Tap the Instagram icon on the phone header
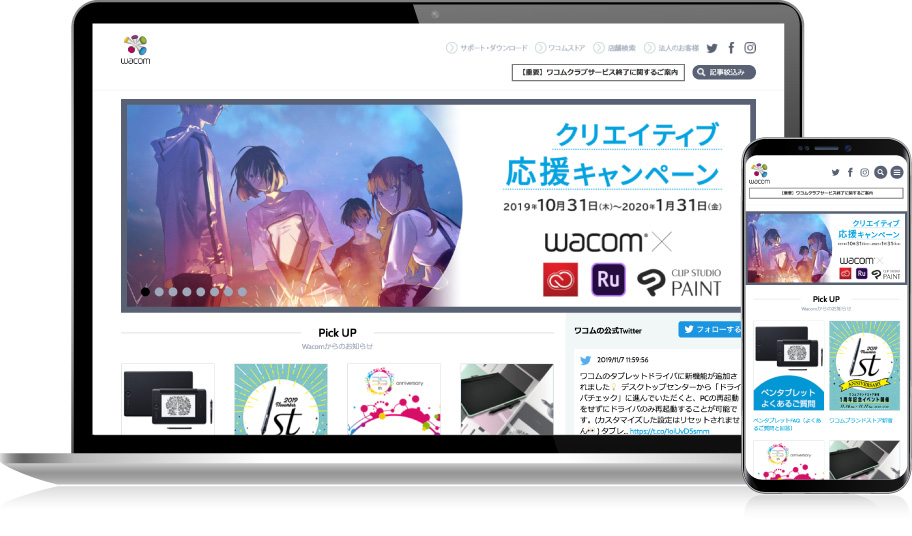 click(865, 172)
